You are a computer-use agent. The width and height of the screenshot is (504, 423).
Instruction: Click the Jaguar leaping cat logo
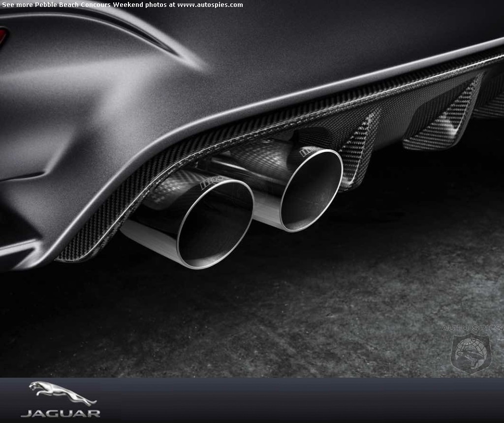tap(63, 393)
